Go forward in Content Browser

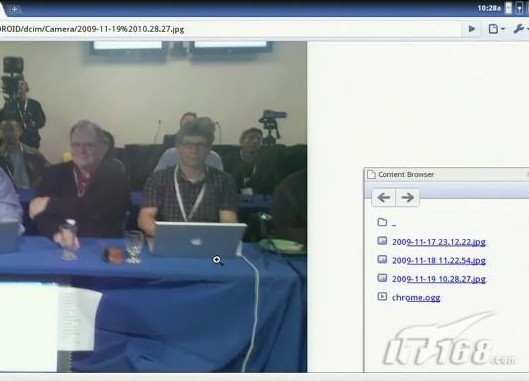click(408, 197)
